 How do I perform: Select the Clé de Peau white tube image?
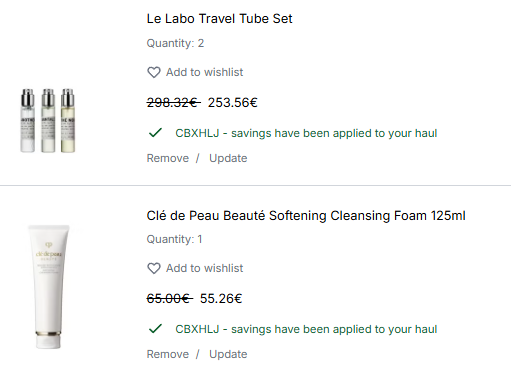pyautogui.click(x=49, y=287)
